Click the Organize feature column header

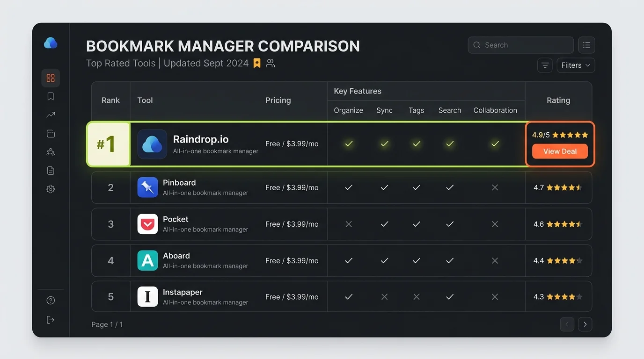[348, 110]
